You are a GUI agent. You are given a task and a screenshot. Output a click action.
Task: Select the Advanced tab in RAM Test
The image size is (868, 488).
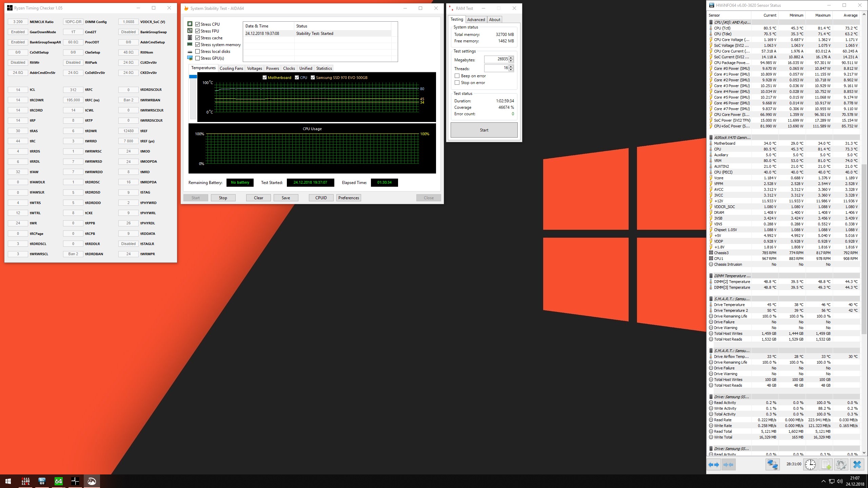[x=476, y=20]
